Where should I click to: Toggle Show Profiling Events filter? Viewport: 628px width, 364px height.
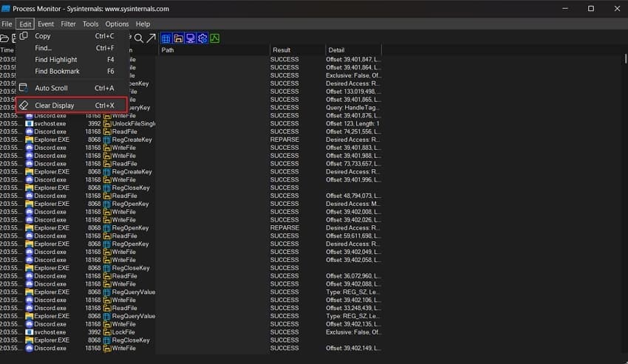215,38
